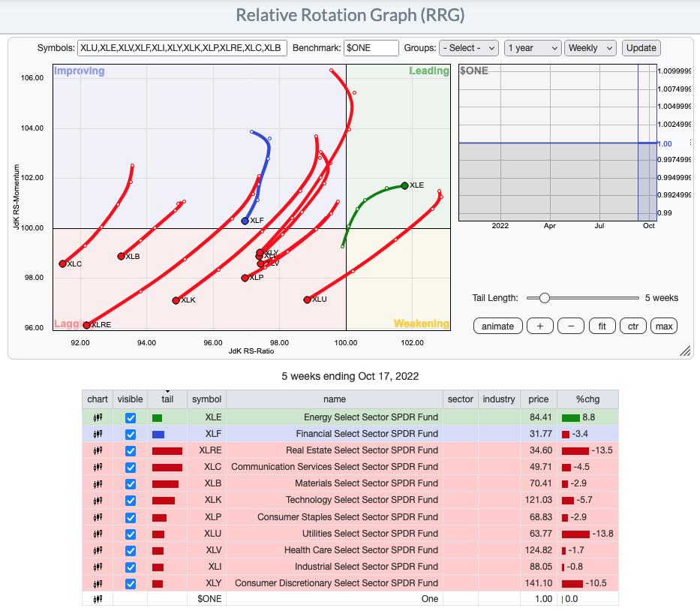The height and width of the screenshot is (611, 700).
Task: Click the green tail swatch for XLE
Action: [x=157, y=418]
